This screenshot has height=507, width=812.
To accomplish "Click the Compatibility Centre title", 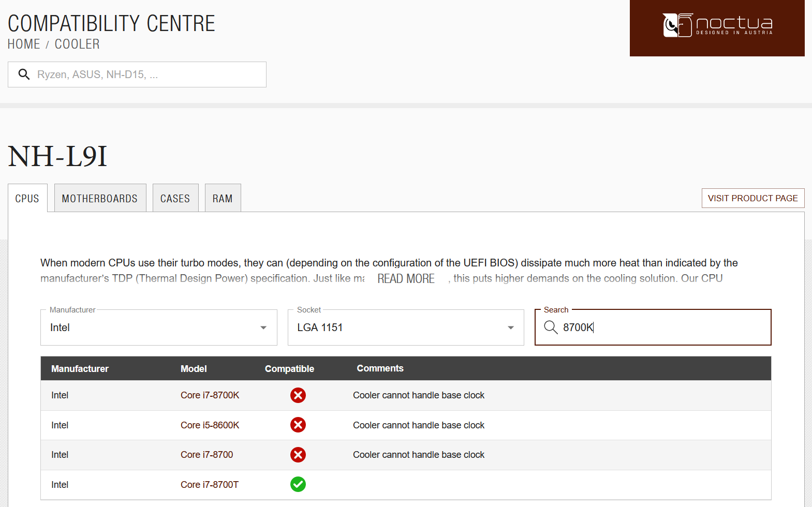I will [x=111, y=23].
